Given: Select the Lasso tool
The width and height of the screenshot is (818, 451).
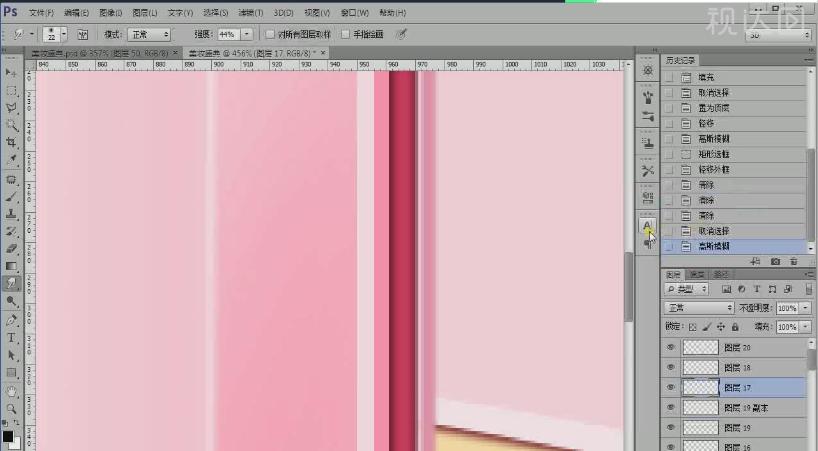Looking at the screenshot, I should pos(11,108).
